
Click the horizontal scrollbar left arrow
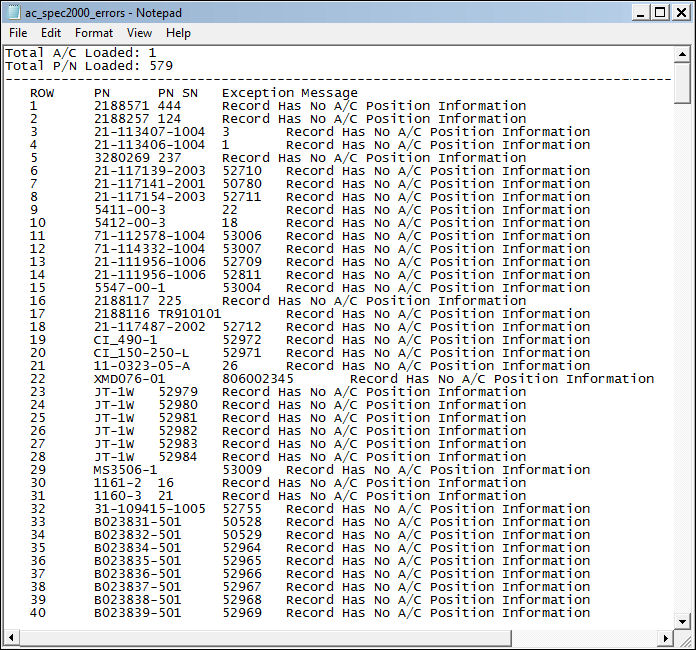(x=11, y=638)
